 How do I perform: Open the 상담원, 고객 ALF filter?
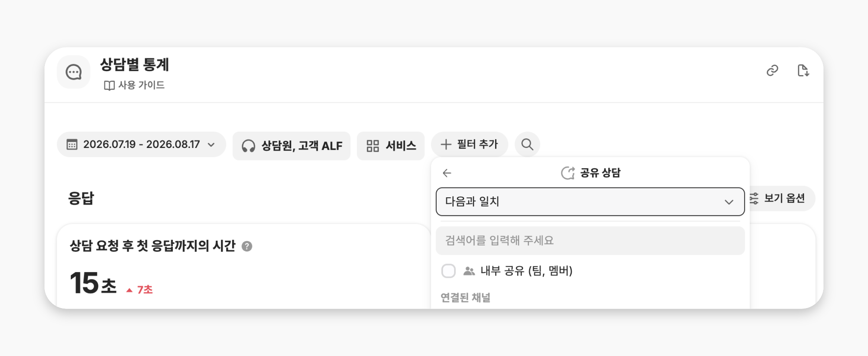[x=292, y=146]
